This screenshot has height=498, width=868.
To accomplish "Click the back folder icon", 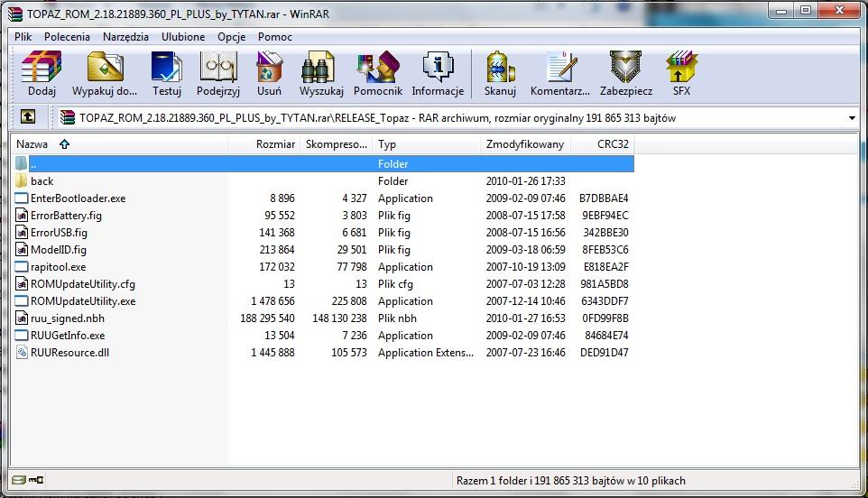I will click(x=21, y=181).
